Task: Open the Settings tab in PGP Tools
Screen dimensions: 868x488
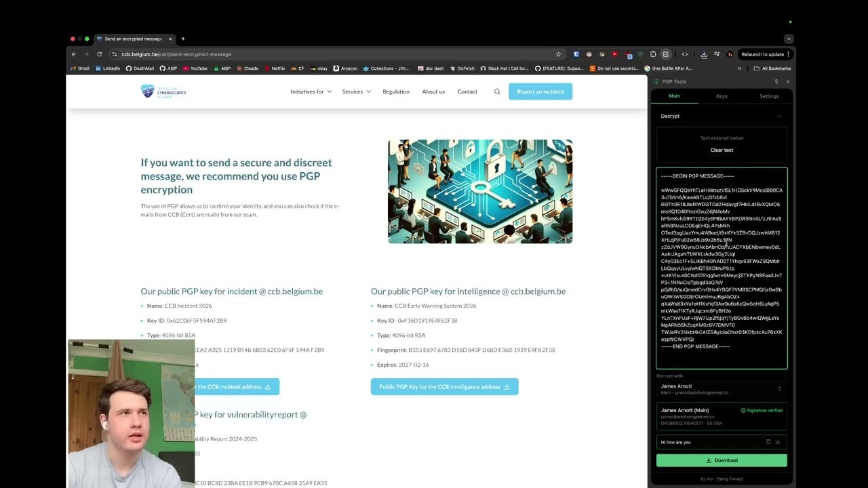Action: (769, 96)
